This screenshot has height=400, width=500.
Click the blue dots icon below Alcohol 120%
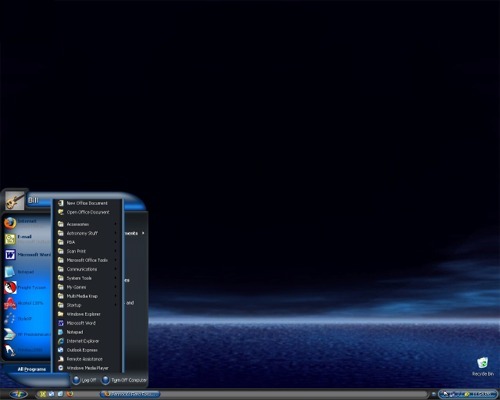(10, 319)
